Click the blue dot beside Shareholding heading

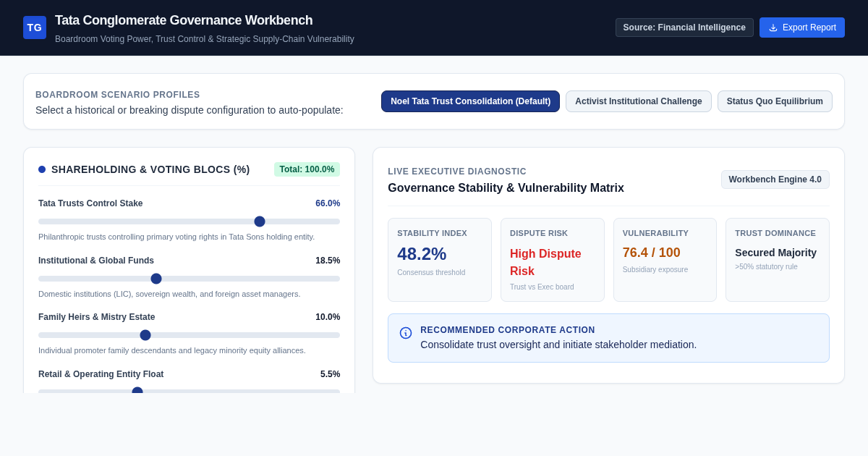(x=42, y=169)
